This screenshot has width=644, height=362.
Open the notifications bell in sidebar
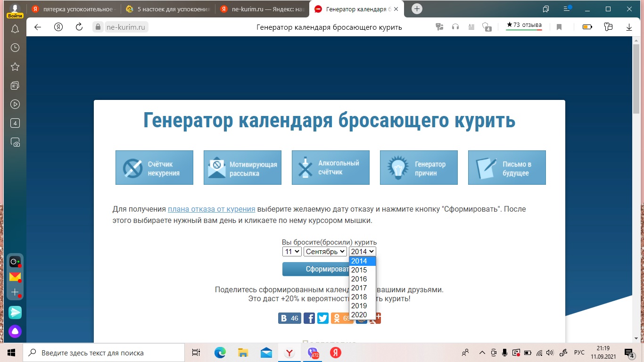coord(15,29)
